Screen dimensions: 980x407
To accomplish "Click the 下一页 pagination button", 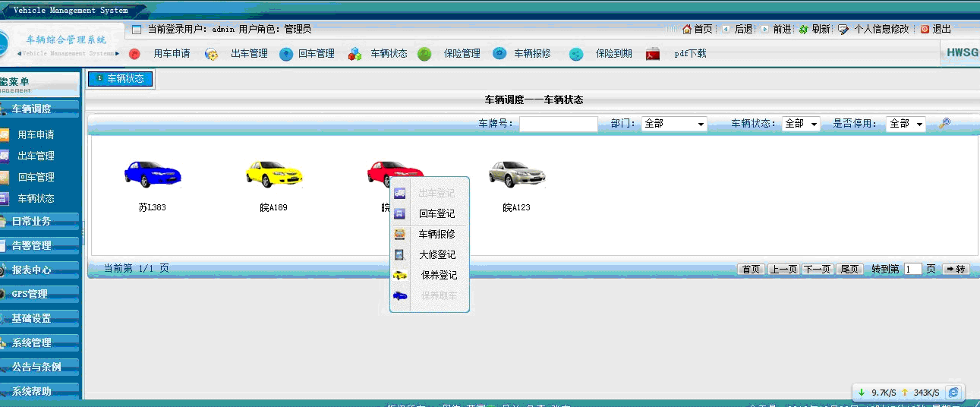I will (x=817, y=270).
